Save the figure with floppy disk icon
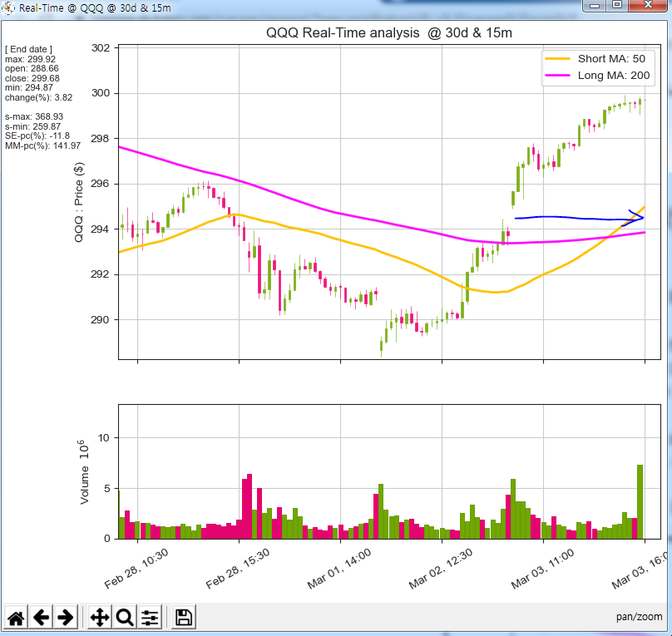The height and width of the screenshot is (636, 672). click(x=184, y=617)
